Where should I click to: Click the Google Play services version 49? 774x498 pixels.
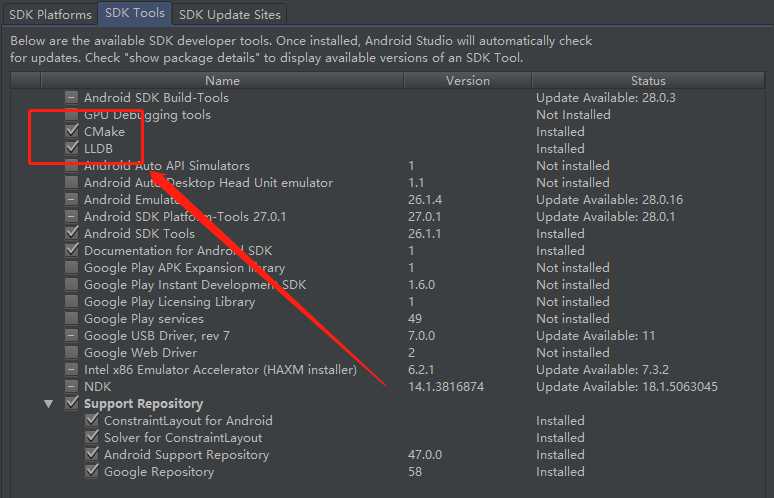coord(415,319)
